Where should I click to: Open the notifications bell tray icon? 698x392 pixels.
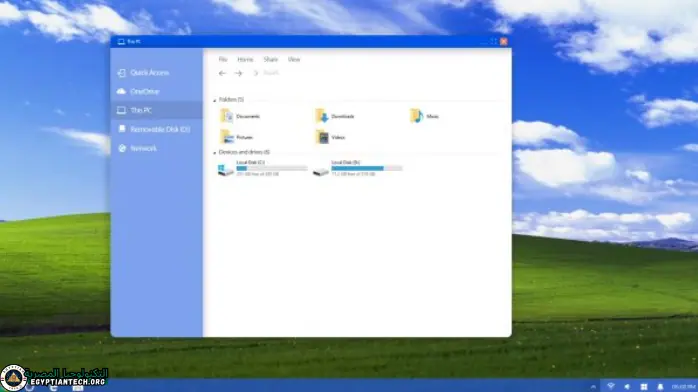pyautogui.click(x=660, y=387)
